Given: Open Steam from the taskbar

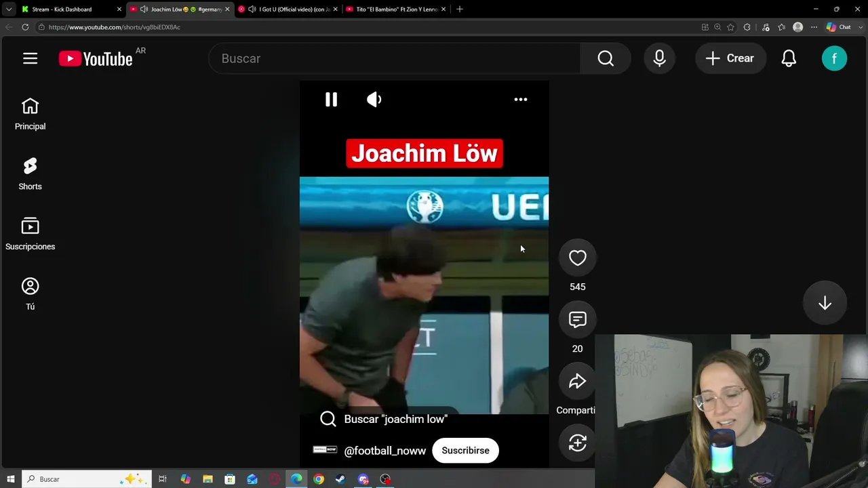Looking at the screenshot, I should tap(340, 479).
